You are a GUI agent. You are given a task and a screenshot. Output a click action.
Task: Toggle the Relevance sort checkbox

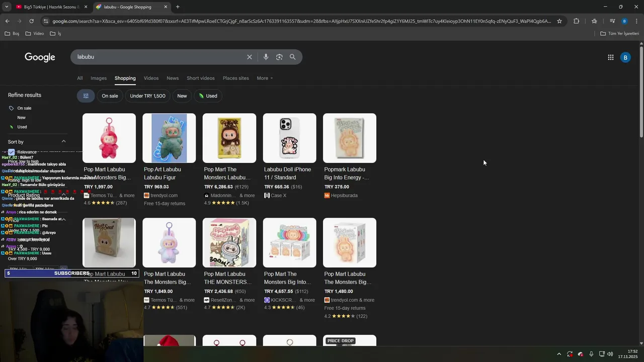click(11, 152)
